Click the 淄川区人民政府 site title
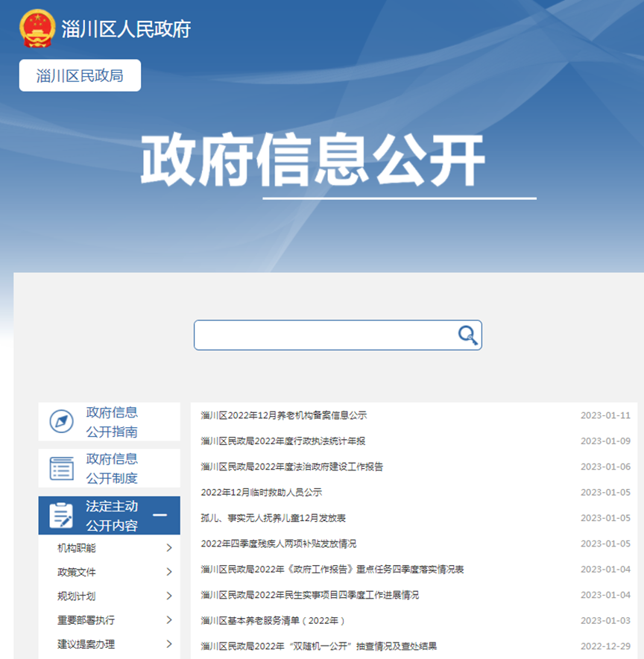 127,29
